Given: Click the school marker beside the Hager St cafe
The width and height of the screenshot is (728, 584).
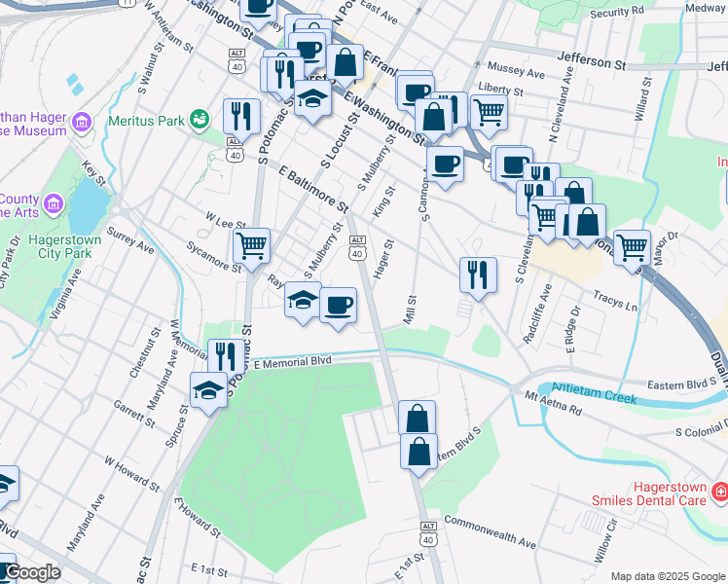Looking at the screenshot, I should tap(303, 300).
